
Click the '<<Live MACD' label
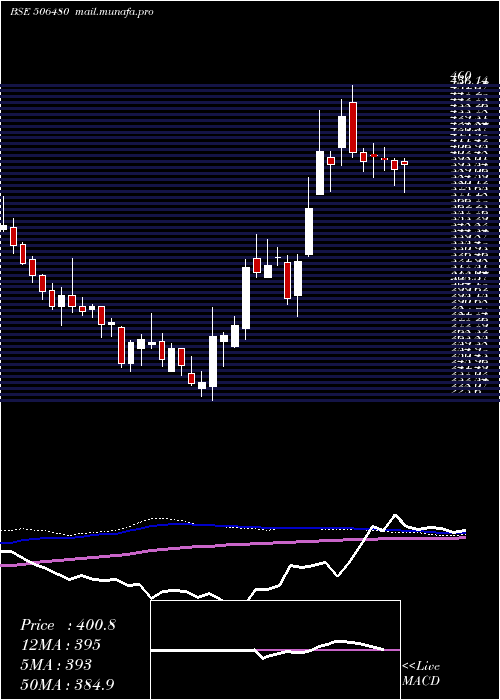421,674
